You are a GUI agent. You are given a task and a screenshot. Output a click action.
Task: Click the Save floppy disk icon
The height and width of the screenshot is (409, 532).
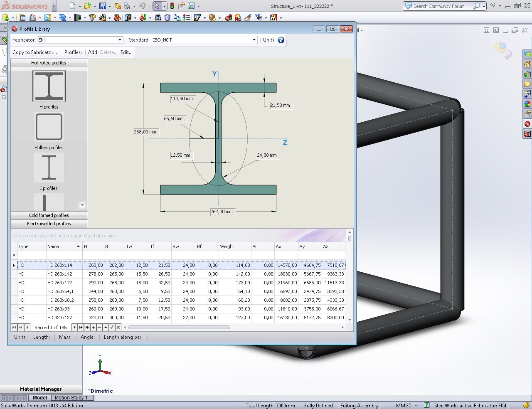tap(102, 6)
